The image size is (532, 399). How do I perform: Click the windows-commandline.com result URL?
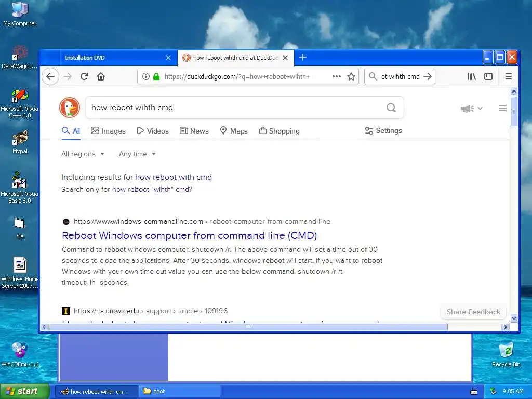pos(202,221)
